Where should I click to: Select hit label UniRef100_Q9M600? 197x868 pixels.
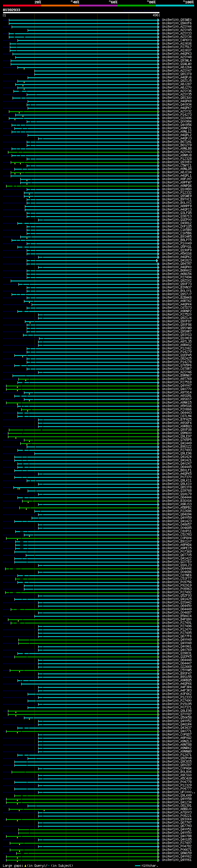coord(177,433)
